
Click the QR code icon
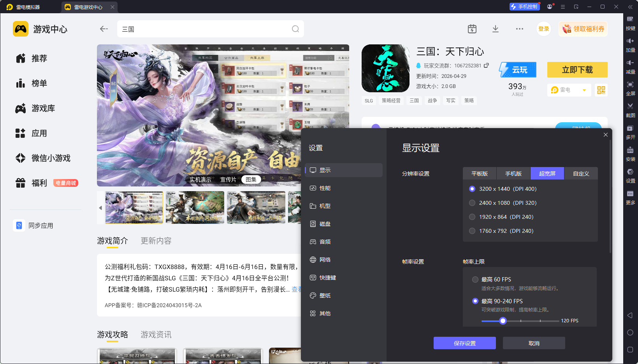601,90
